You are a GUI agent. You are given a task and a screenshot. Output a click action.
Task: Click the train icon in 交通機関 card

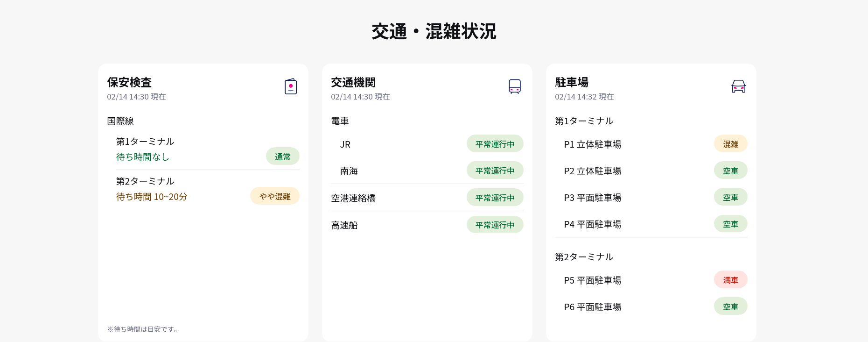click(x=514, y=86)
